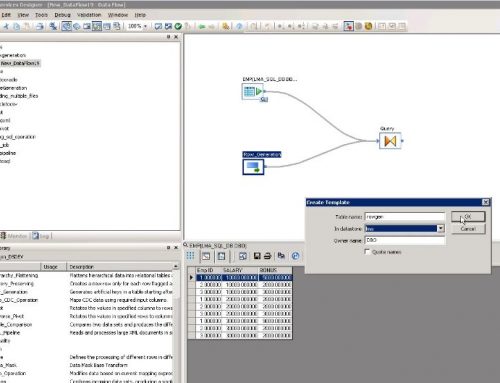
Task: Open the 100% zoom dropdown
Action: coord(145,26)
